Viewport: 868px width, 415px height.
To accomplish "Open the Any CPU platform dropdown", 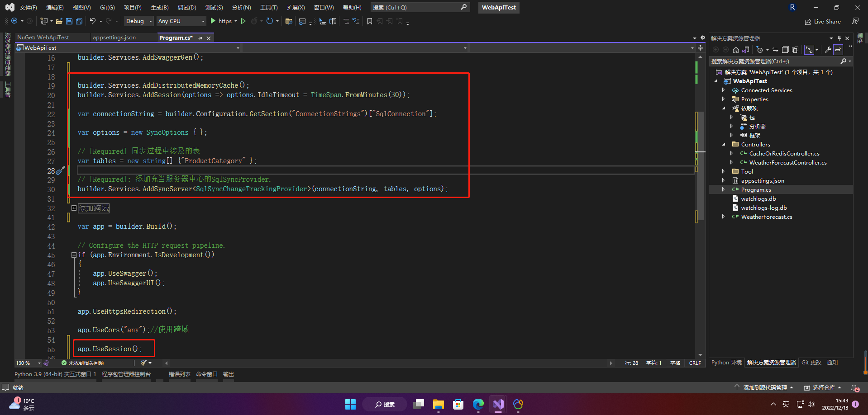I will point(181,21).
